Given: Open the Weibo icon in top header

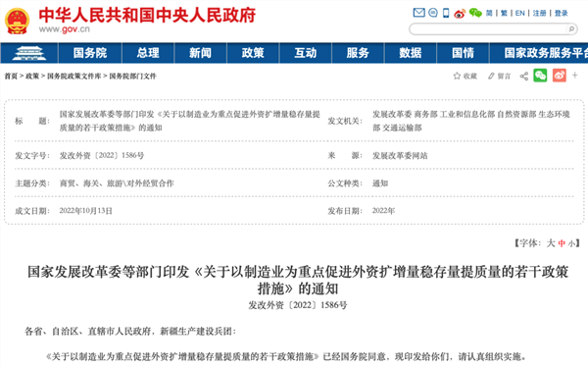Looking at the screenshot, I should (460, 14).
